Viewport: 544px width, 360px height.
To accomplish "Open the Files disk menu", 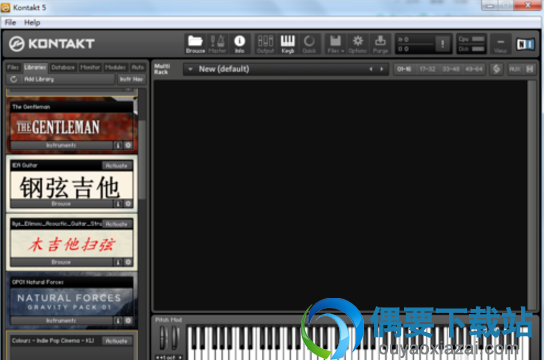I will click(335, 44).
